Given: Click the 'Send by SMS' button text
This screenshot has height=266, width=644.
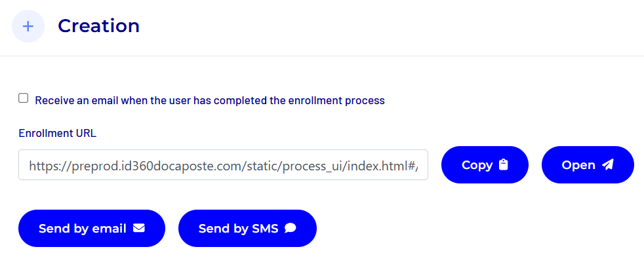Looking at the screenshot, I should point(238,228).
